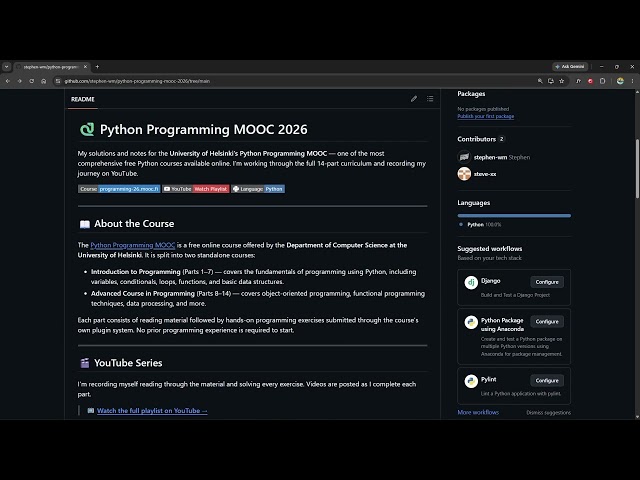This screenshot has width=640, height=480.
Task: Click the Pylint workflow Python logo
Action: pyautogui.click(x=471, y=381)
